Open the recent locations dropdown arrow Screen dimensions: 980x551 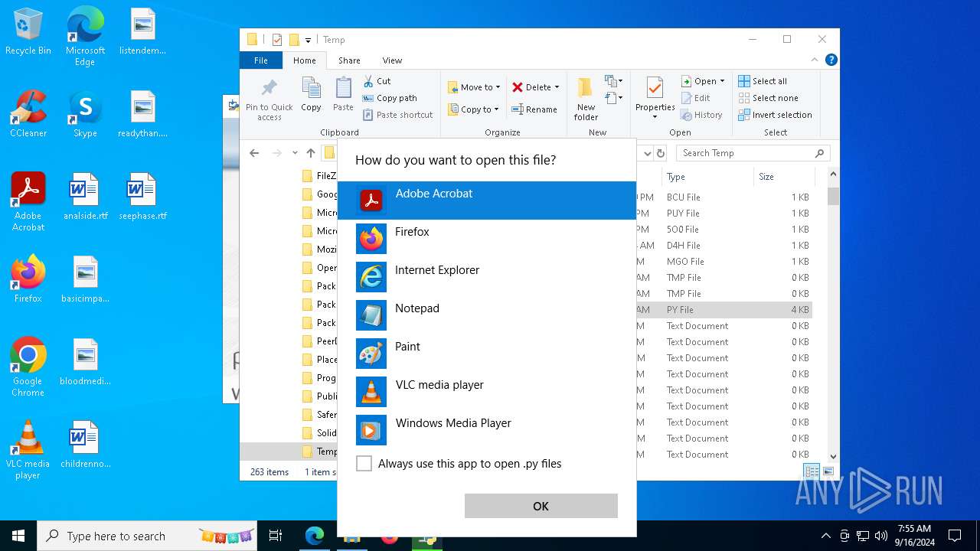pos(295,153)
